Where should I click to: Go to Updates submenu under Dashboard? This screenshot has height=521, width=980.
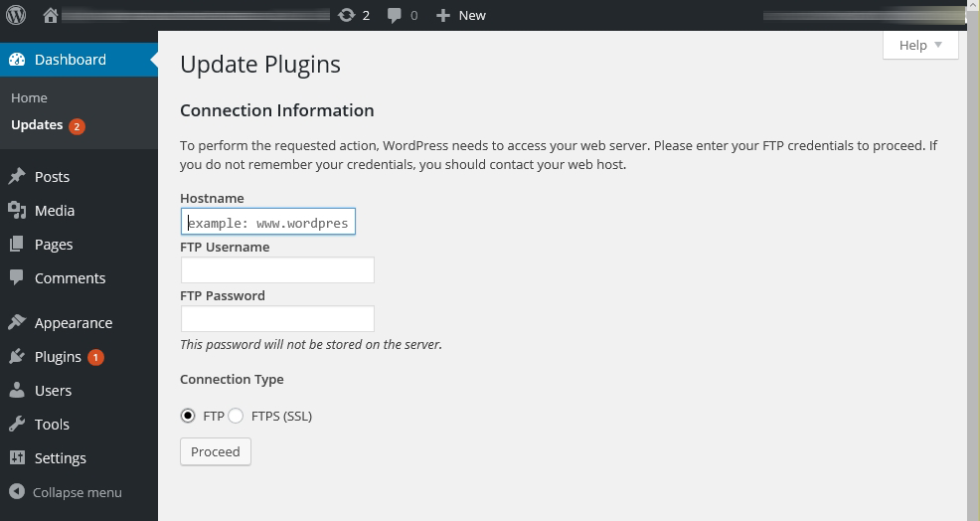click(37, 124)
